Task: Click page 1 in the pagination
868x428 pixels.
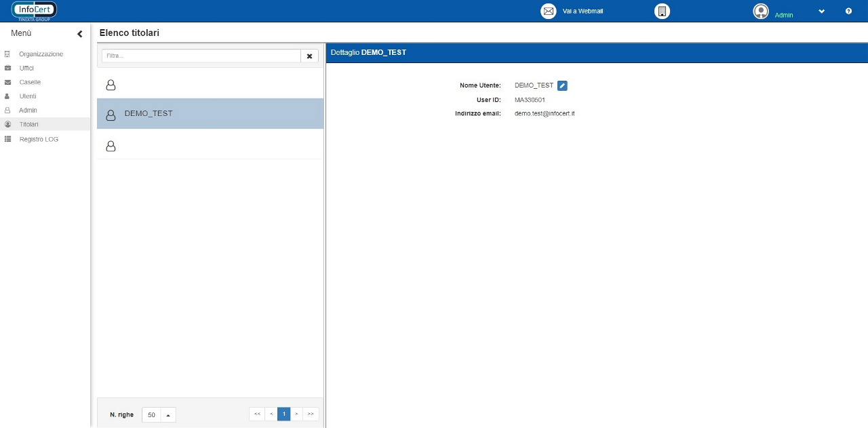Action: point(283,414)
